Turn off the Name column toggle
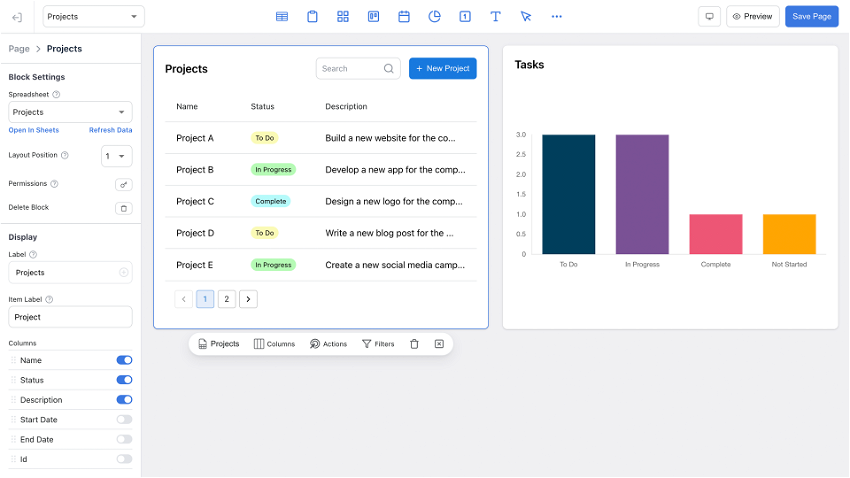Screen dimensions: 850x478 click(124, 360)
